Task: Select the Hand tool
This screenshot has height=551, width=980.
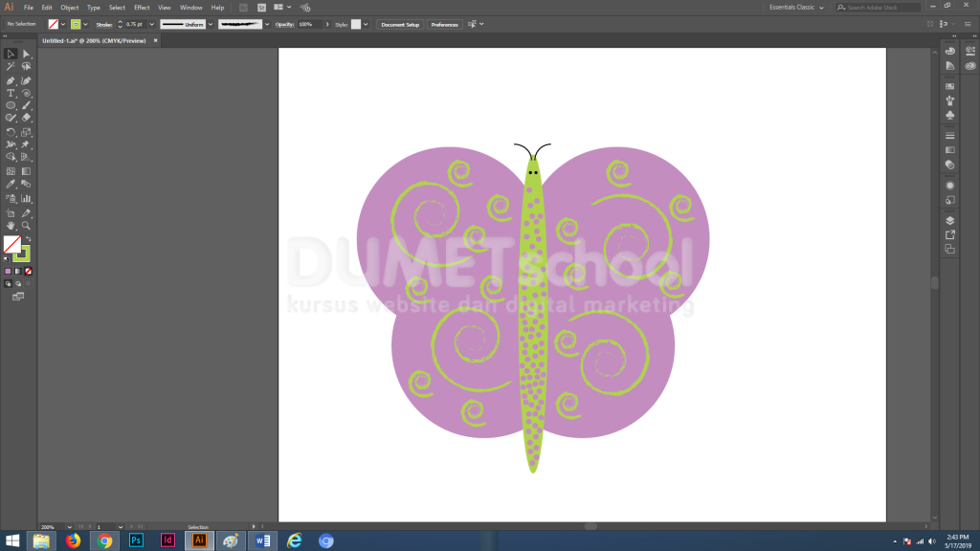Action: [x=11, y=226]
